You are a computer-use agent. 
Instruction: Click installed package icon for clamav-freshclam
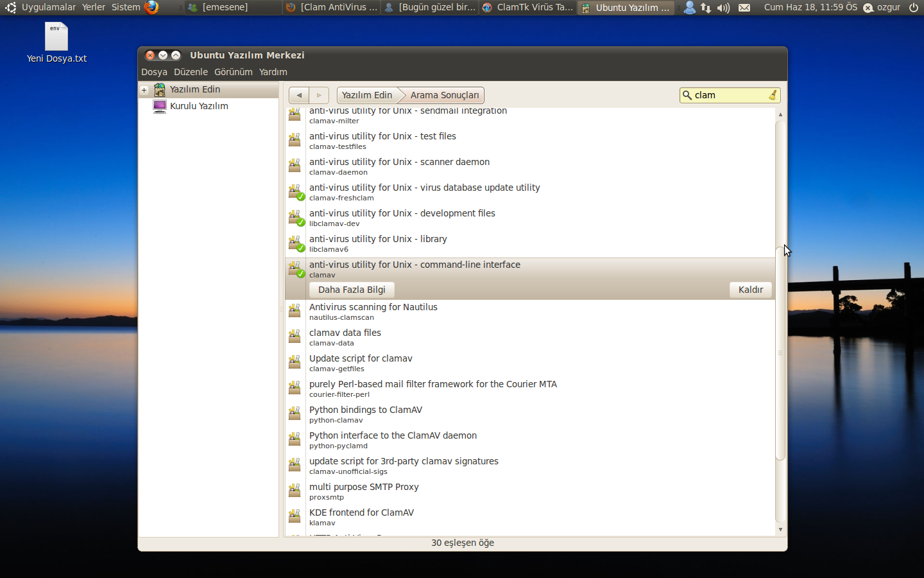[295, 192]
